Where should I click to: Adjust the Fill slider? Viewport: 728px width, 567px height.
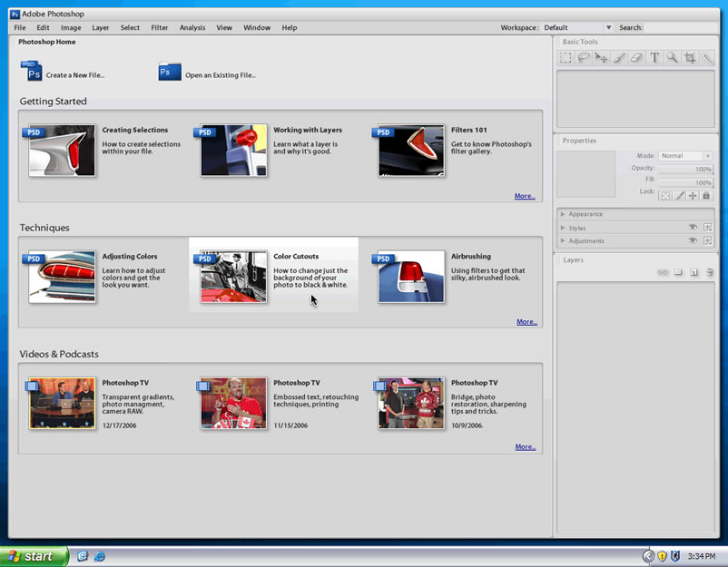pos(685,181)
